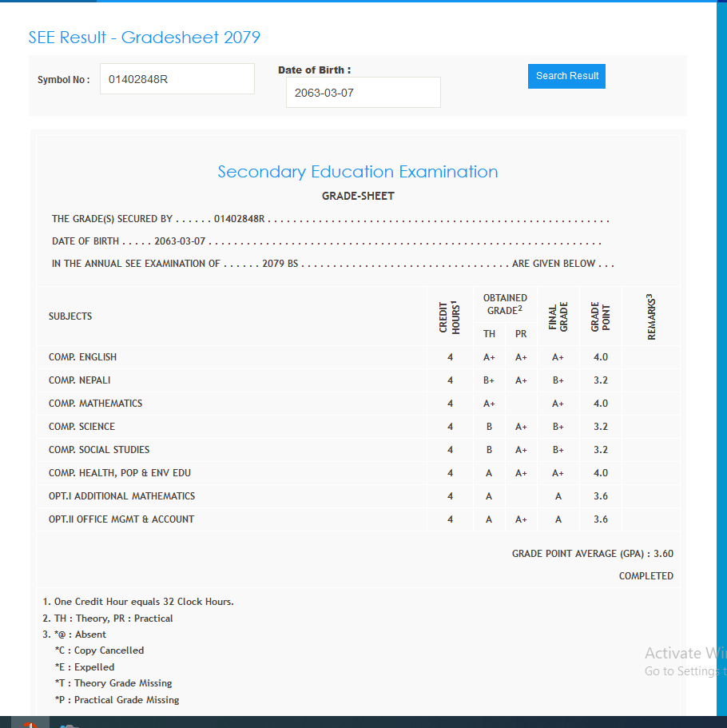This screenshot has width=727, height=728.
Task: Select the Secondary Education Examination title
Action: pos(358,172)
